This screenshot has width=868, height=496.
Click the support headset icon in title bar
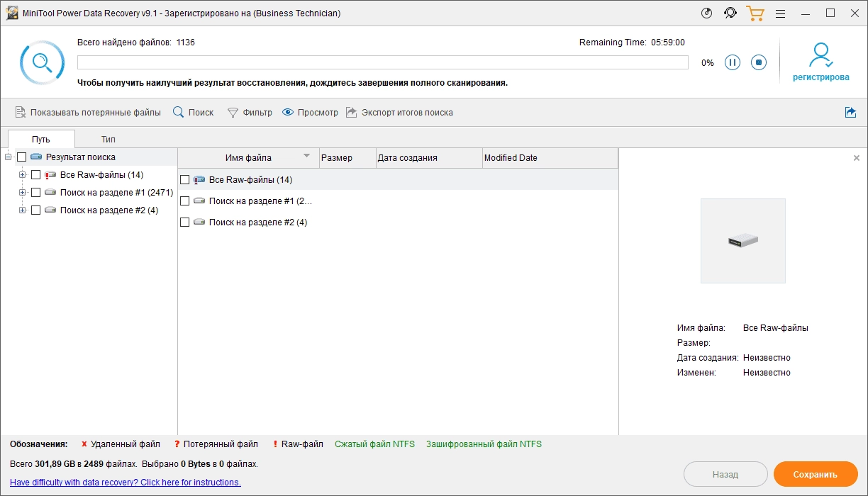click(x=730, y=13)
